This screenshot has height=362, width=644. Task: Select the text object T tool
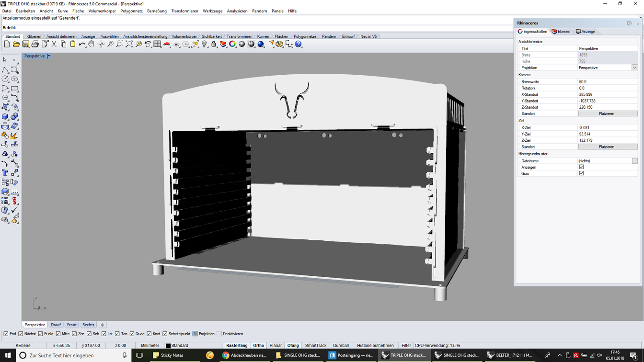5,173
